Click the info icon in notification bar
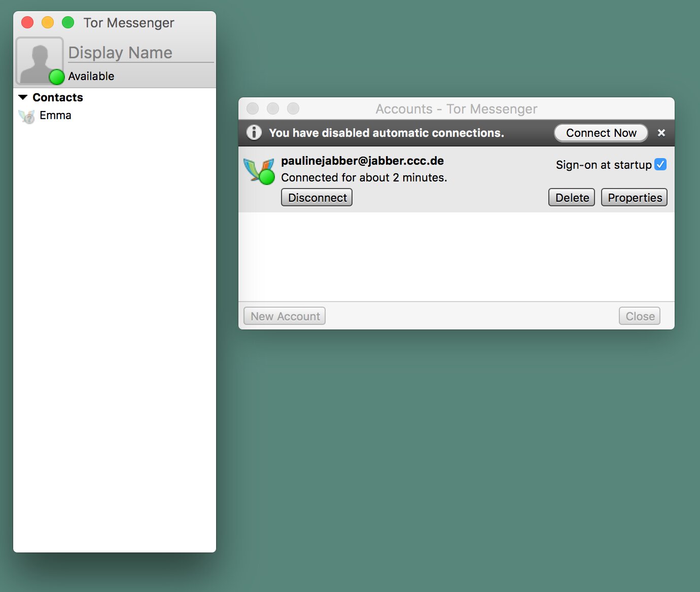 (x=254, y=133)
